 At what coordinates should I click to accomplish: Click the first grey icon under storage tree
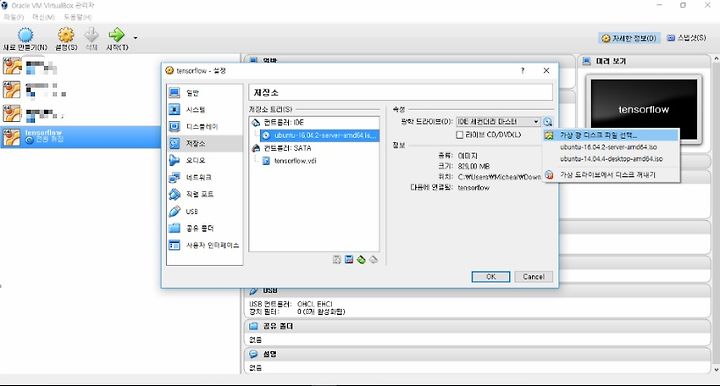click(x=337, y=260)
